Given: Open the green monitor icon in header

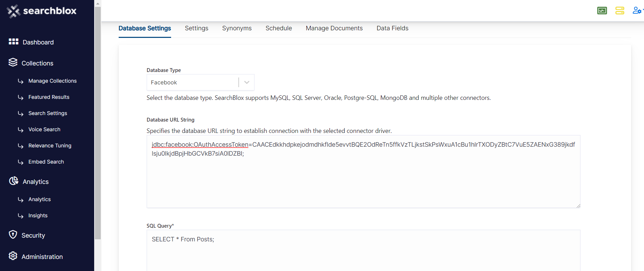Looking at the screenshot, I should 602,11.
